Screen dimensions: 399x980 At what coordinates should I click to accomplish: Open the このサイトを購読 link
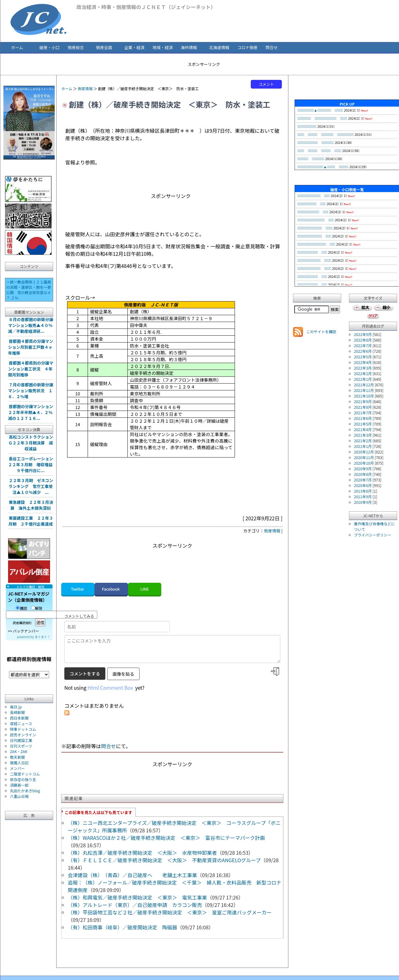[321, 332]
